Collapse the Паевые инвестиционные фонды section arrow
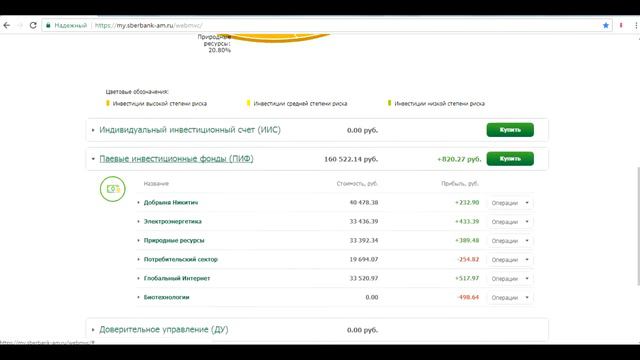The height and width of the screenshot is (360, 640). coord(93,159)
